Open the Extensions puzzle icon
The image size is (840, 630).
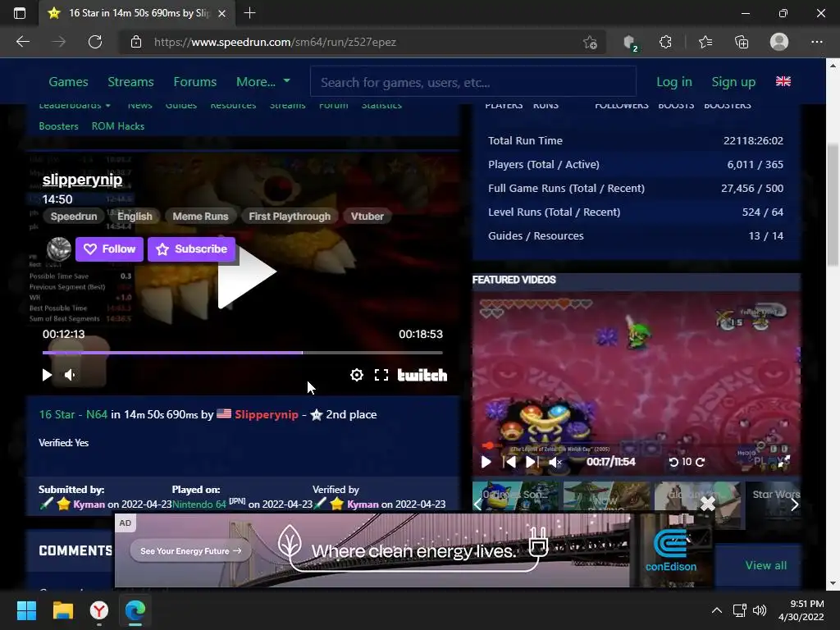click(x=665, y=42)
